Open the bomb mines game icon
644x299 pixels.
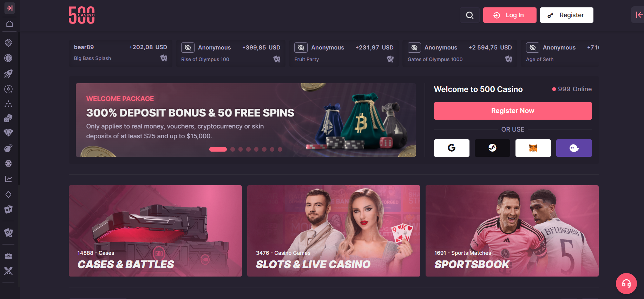coord(8,148)
